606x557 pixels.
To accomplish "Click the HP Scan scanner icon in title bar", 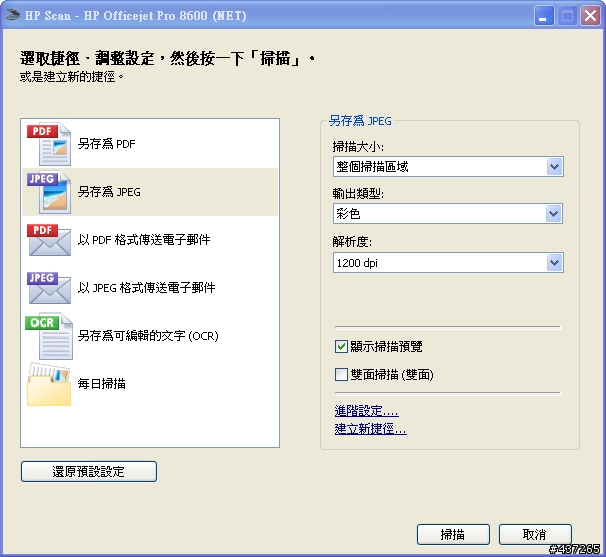I will [12, 15].
